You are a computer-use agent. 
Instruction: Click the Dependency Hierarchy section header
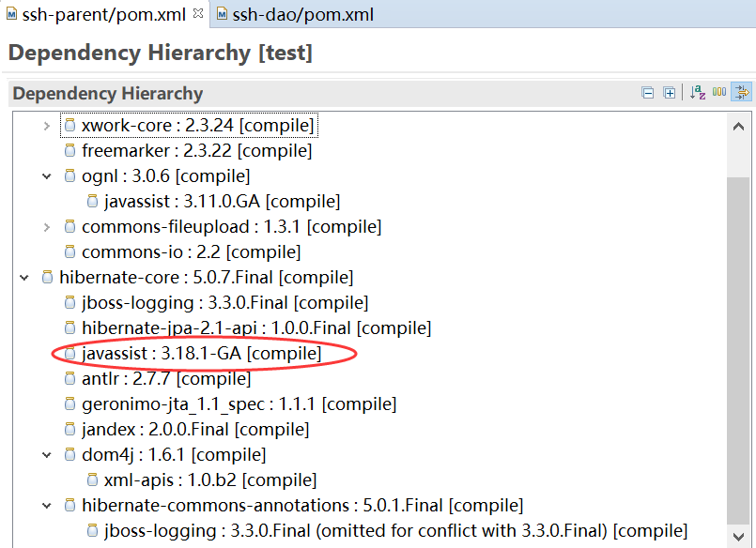(x=107, y=93)
